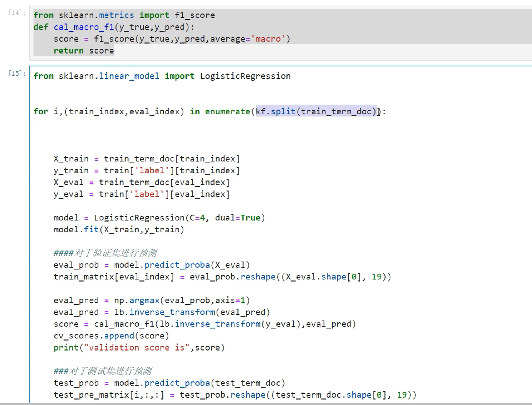Click the 'LogisticRegression' import name in cell 15
Image resolution: width=532 pixels, height=405 pixels.
(x=245, y=76)
